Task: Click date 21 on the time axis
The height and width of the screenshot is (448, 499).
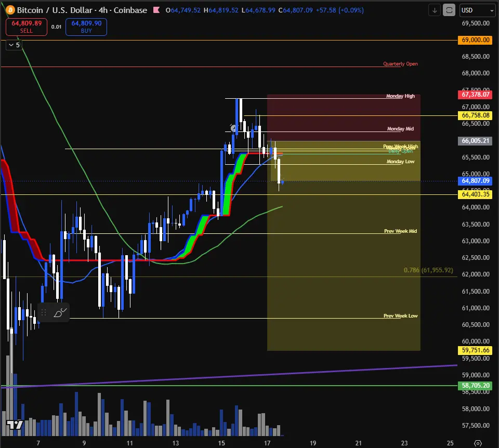Action: pyautogui.click(x=358, y=443)
